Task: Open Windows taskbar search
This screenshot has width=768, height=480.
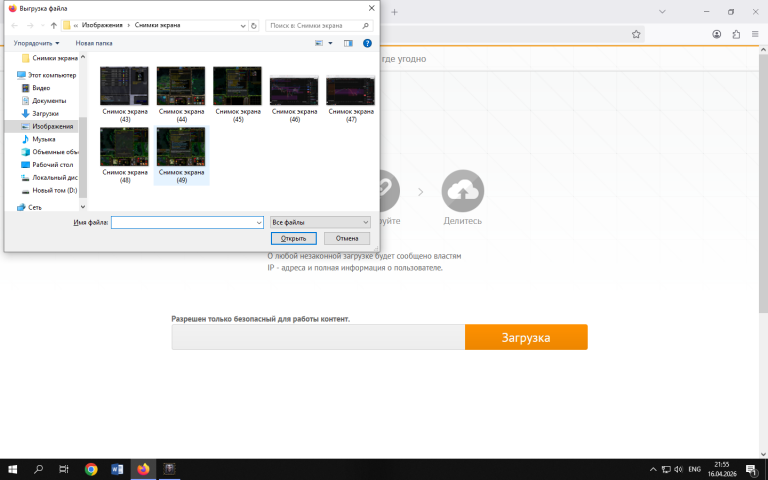Action: pyautogui.click(x=38, y=469)
